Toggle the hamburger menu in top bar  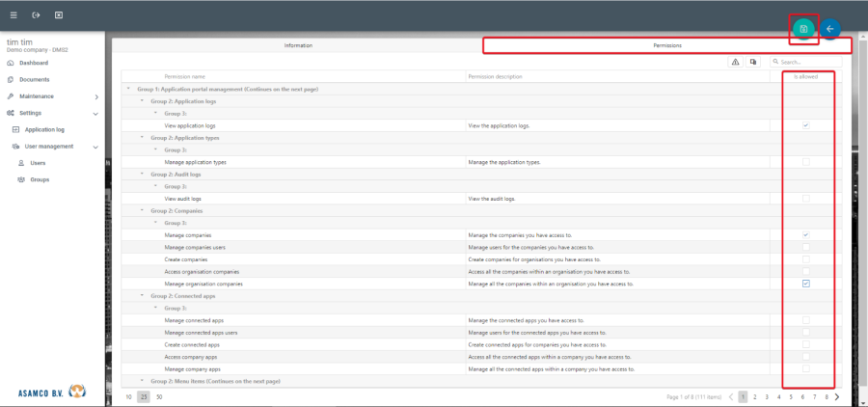coord(14,15)
